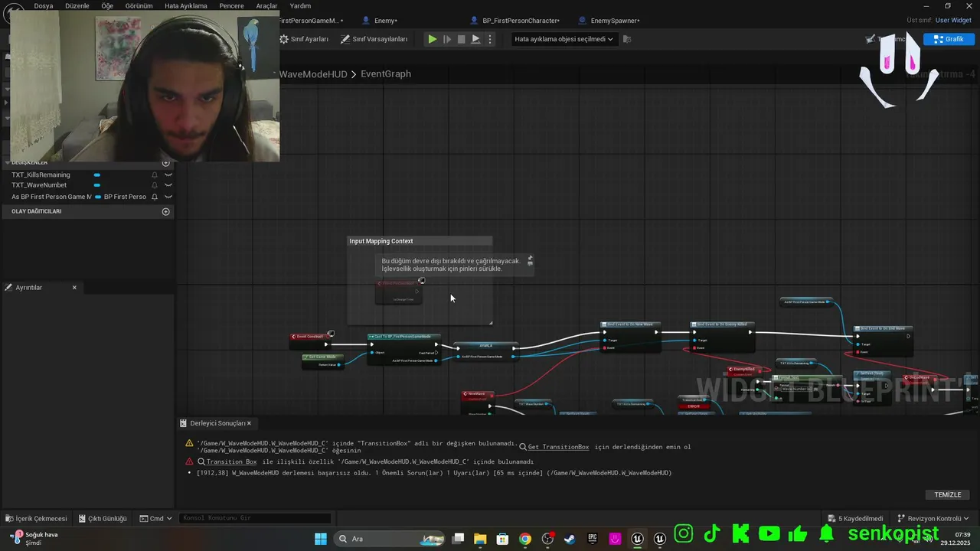Close the Ayrıntılar details tab

coord(74,288)
